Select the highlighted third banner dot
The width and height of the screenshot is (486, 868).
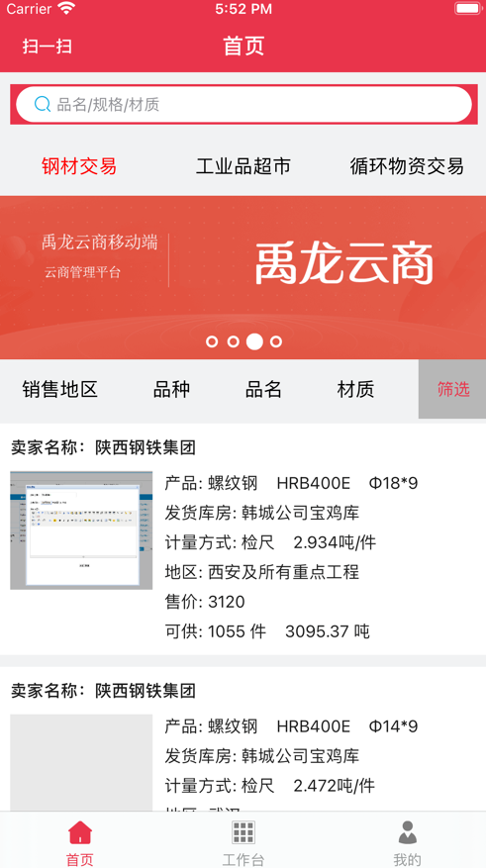[x=254, y=341]
